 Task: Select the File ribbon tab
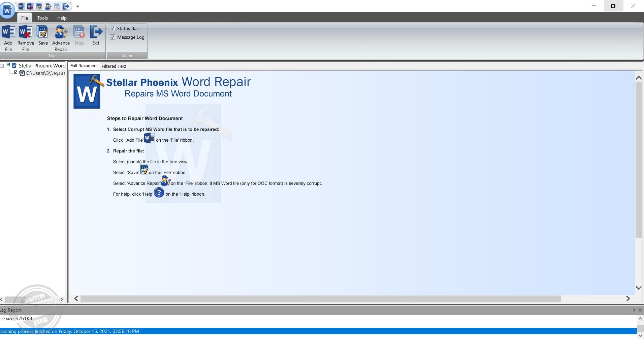coord(25,18)
